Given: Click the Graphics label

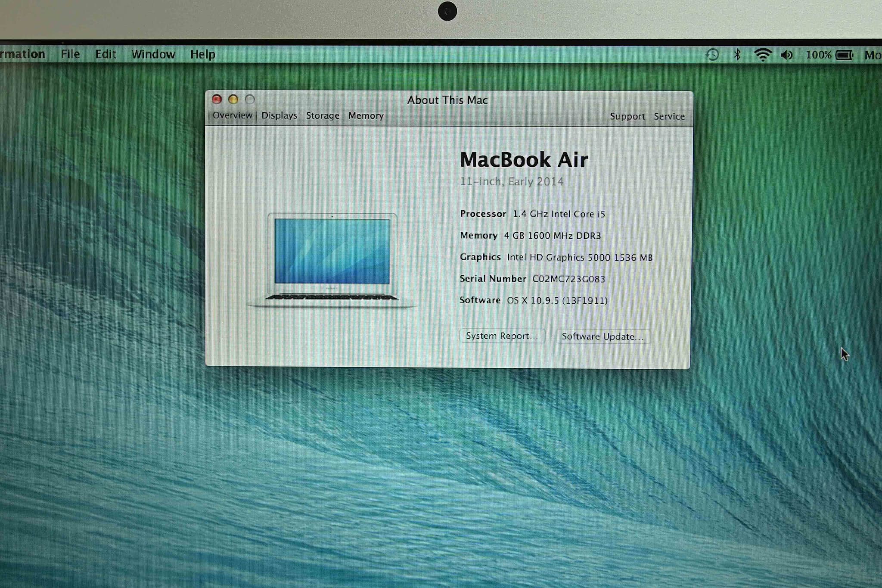Looking at the screenshot, I should click(x=480, y=257).
